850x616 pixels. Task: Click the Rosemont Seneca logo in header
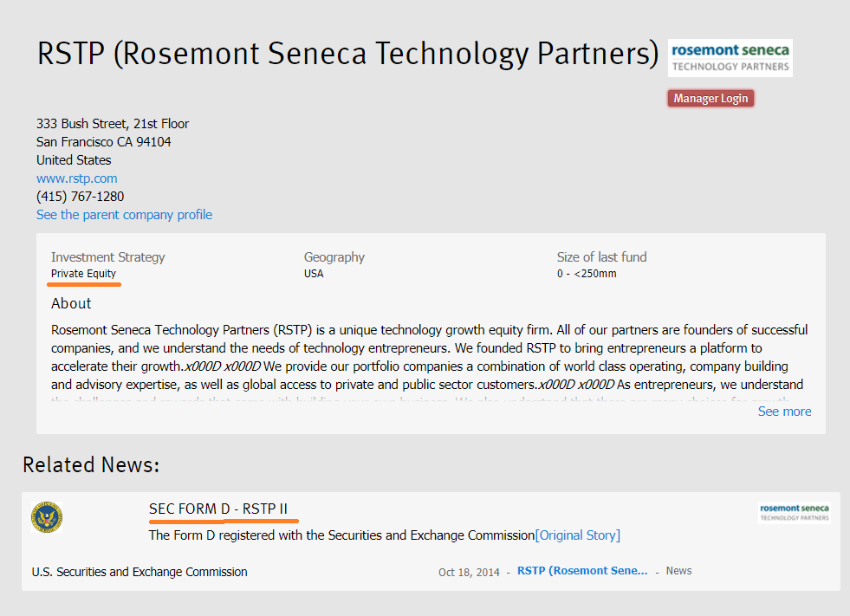(730, 58)
